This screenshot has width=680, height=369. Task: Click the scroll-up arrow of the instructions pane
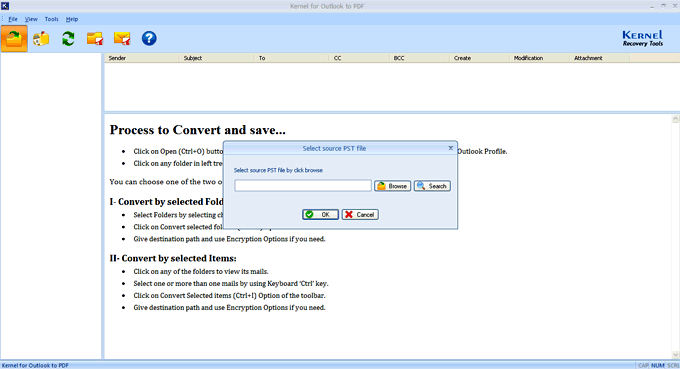tap(675, 119)
